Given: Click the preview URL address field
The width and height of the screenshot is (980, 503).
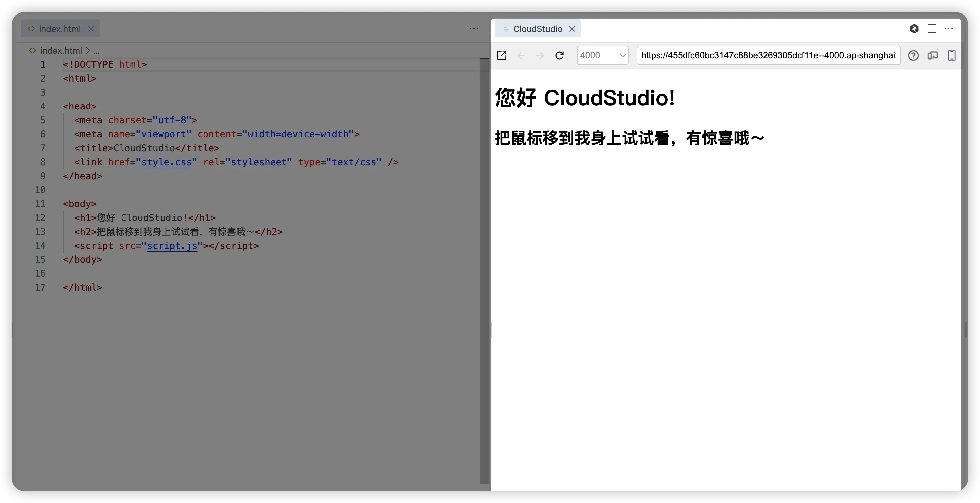Looking at the screenshot, I should coord(769,55).
